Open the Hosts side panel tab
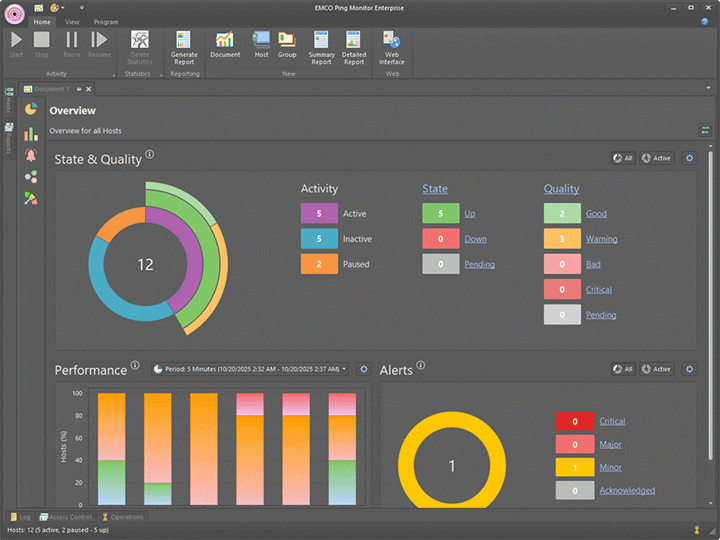 [9, 101]
